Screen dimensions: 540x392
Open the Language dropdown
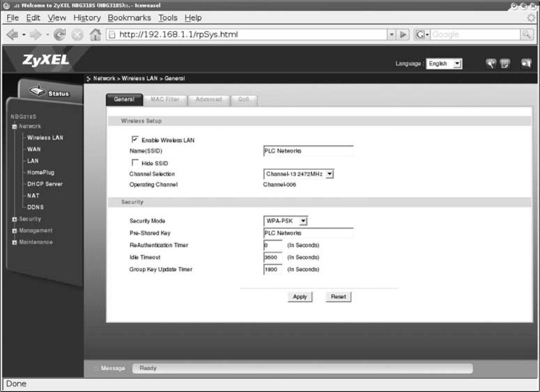444,64
